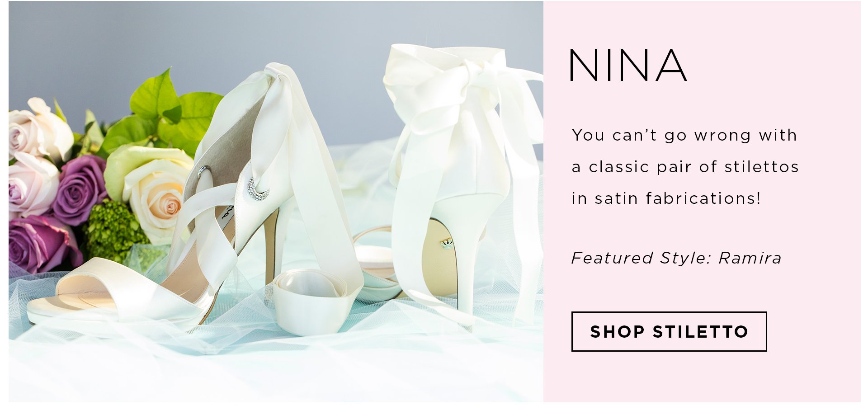Click the crystal crescent embellishment on the shoe
This screenshot has height=410, width=868.
click(x=258, y=189)
